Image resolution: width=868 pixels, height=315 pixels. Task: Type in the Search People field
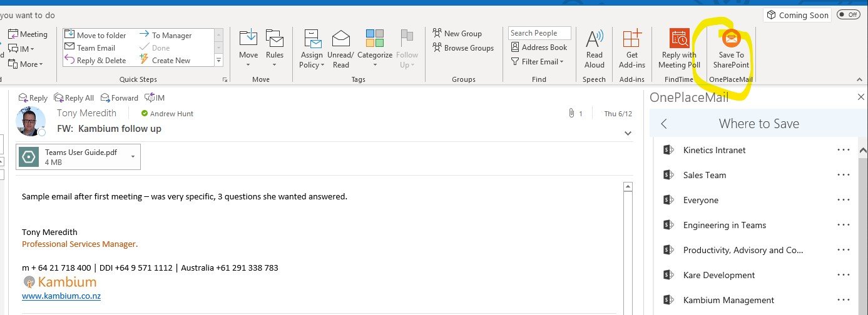pyautogui.click(x=539, y=33)
